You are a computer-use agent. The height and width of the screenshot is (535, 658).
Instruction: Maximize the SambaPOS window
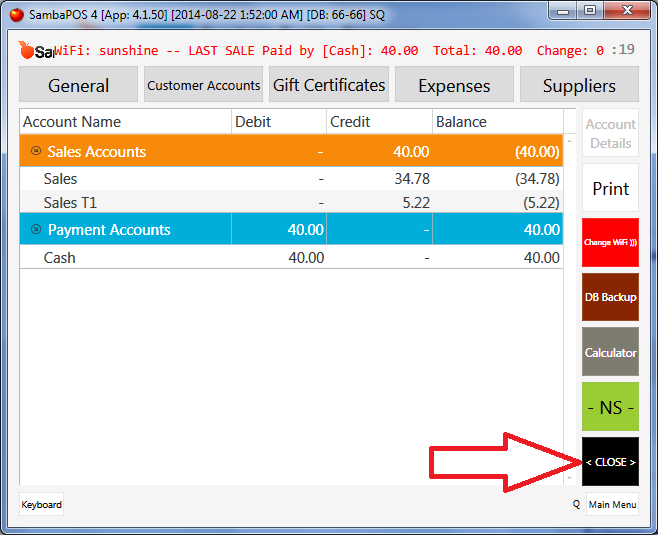point(590,10)
